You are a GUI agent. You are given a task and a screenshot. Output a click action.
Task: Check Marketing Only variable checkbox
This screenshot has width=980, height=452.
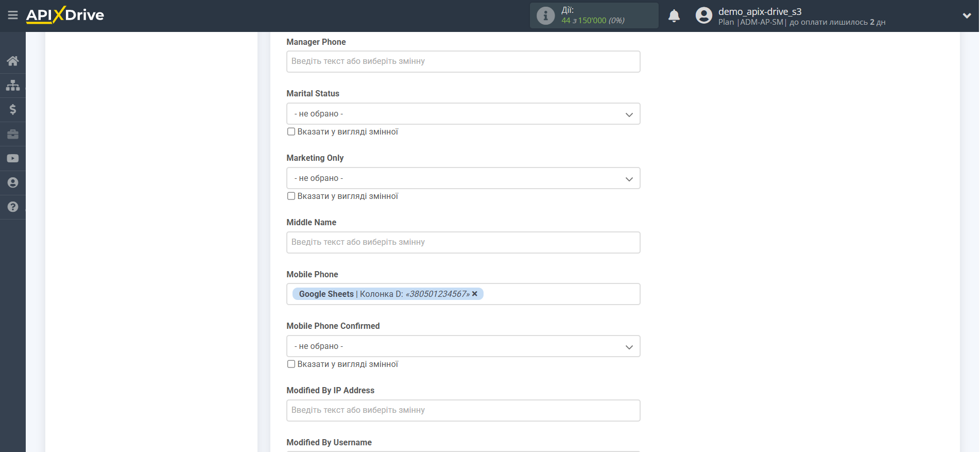(x=291, y=196)
